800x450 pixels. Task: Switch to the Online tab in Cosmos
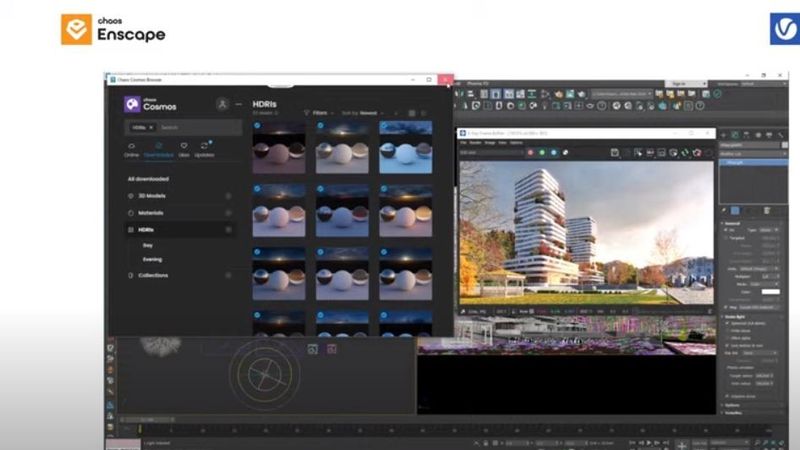coord(131,149)
